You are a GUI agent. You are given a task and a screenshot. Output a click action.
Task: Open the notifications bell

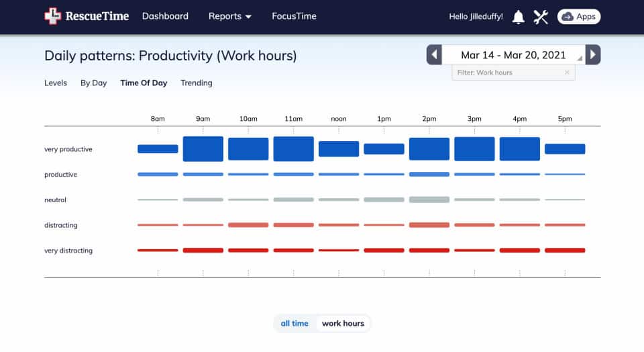click(518, 17)
